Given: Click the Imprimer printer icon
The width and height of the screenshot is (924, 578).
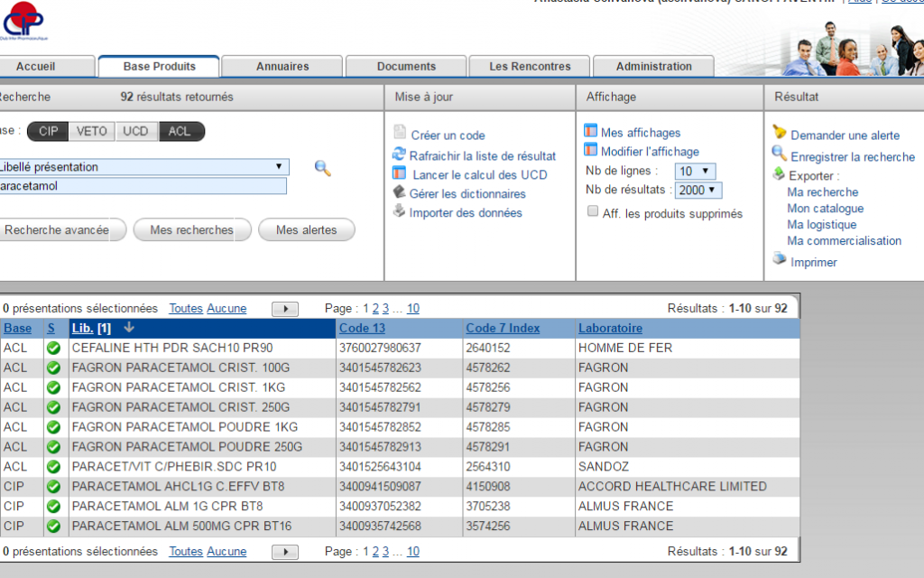Looking at the screenshot, I should (779, 258).
